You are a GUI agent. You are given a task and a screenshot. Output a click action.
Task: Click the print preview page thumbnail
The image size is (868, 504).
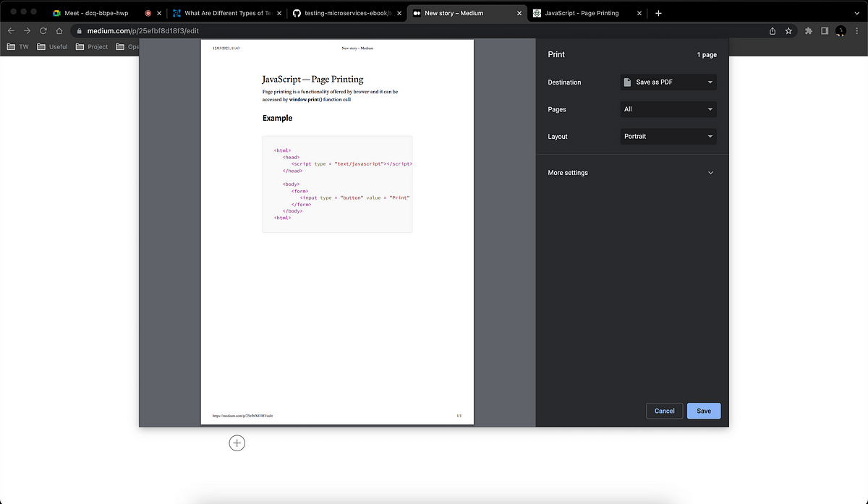pyautogui.click(x=337, y=232)
